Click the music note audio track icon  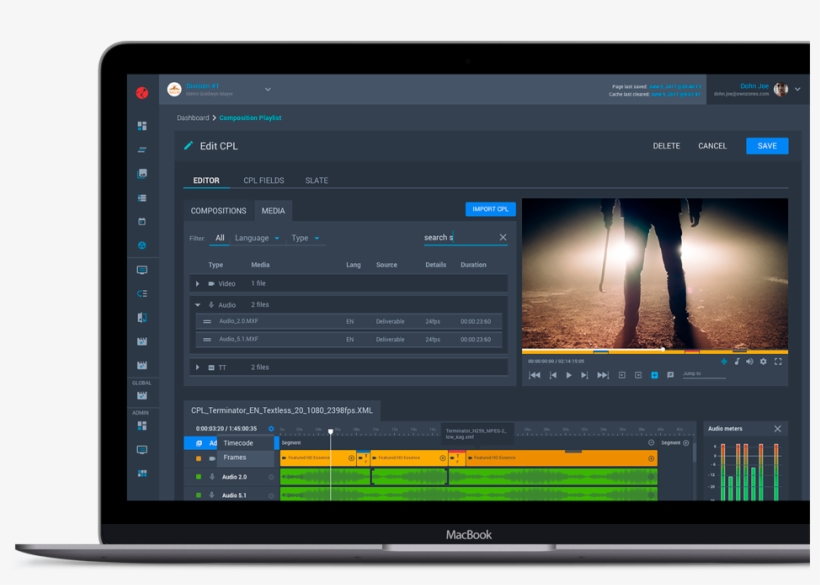tap(737, 362)
